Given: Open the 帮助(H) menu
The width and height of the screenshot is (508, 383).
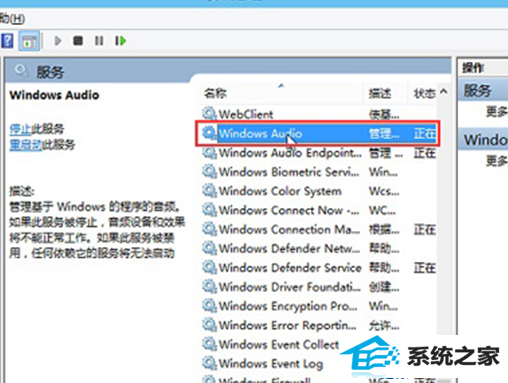Looking at the screenshot, I should point(12,19).
